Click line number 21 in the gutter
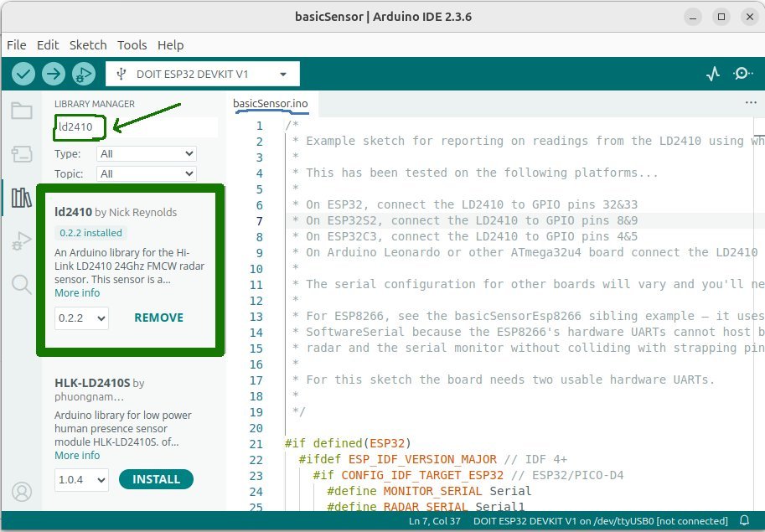The height and width of the screenshot is (532, 765). click(x=256, y=444)
